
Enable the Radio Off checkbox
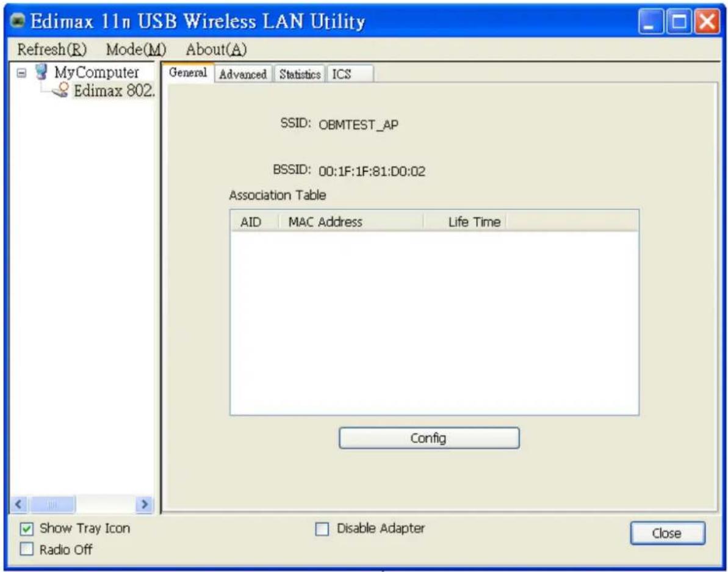[27, 549]
